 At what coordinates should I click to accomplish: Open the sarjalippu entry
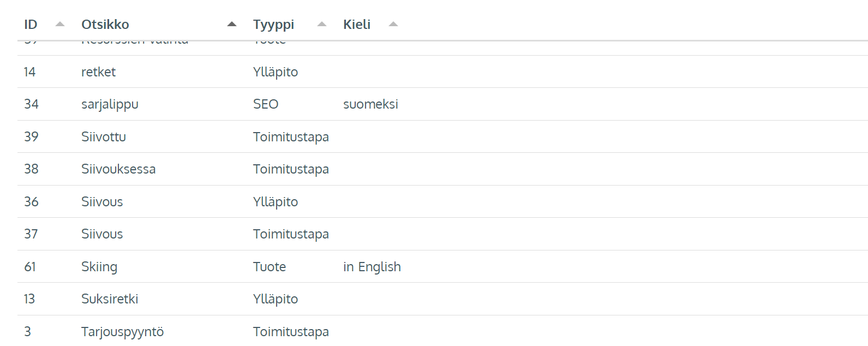[x=442, y=104]
